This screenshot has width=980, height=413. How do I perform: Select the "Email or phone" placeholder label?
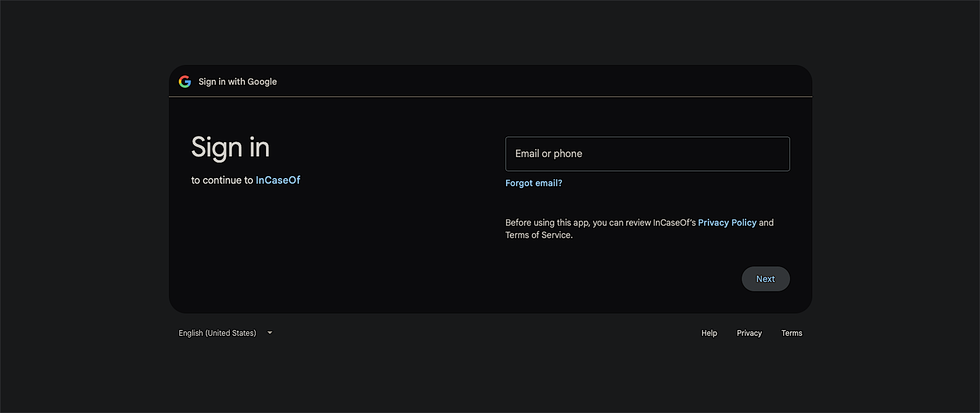548,154
